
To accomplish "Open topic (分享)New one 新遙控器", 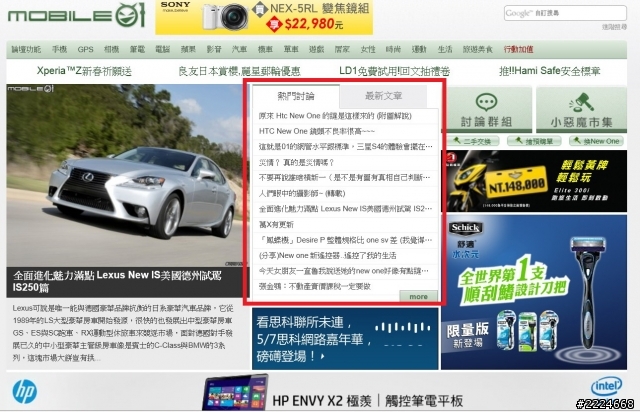I will 327,256.
